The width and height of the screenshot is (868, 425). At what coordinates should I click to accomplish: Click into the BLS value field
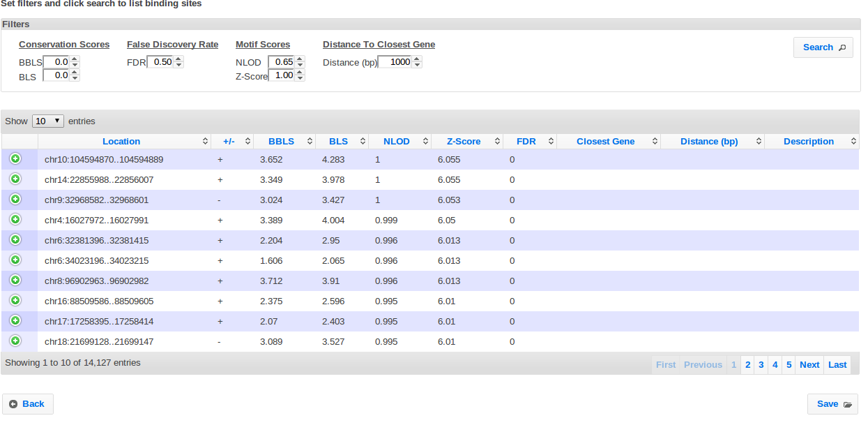click(56, 75)
